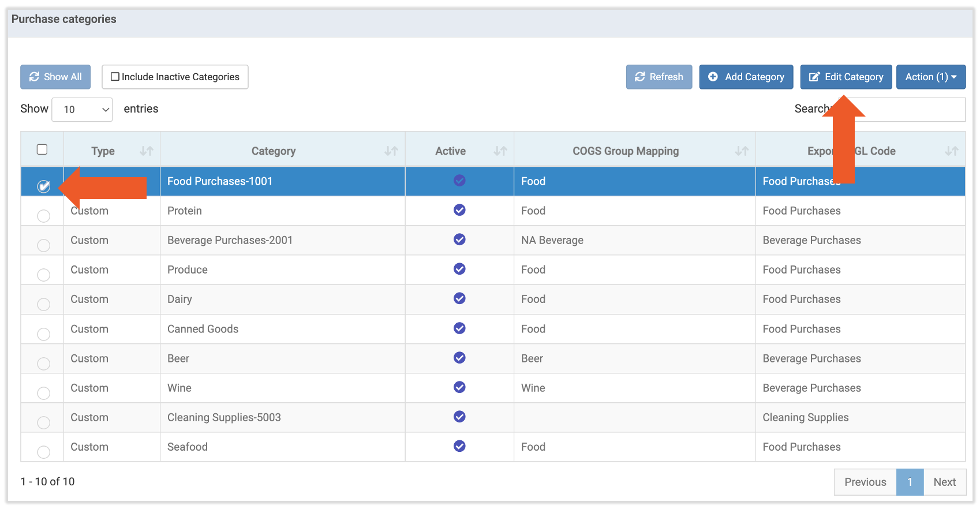This screenshot has height=509, width=980.
Task: Click the sort arrows in Category header
Action: point(391,151)
